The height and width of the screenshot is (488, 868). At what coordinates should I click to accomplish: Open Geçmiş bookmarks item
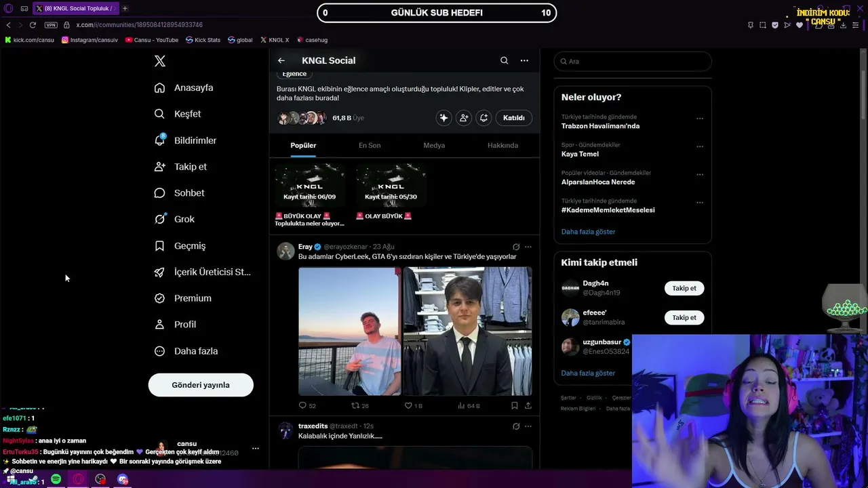tap(180, 246)
